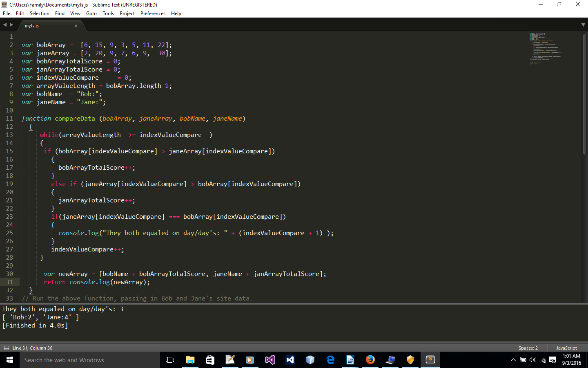Click the Windows Defender shield icon
The width and height of the screenshot is (588, 368).
pos(410,360)
